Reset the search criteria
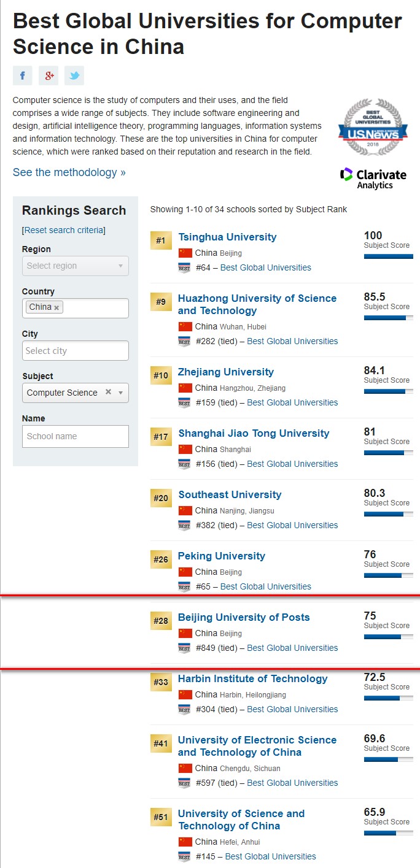420x868 pixels. 64,230
